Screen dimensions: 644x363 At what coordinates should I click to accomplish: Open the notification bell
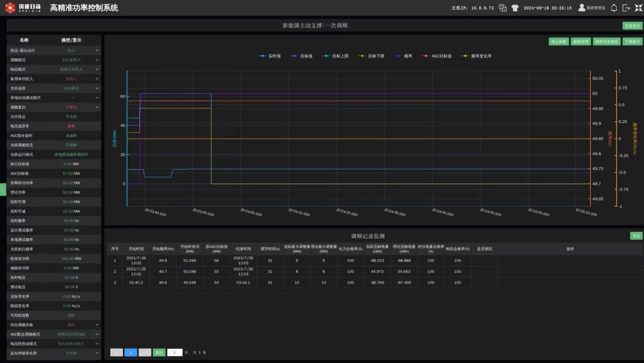click(x=614, y=8)
